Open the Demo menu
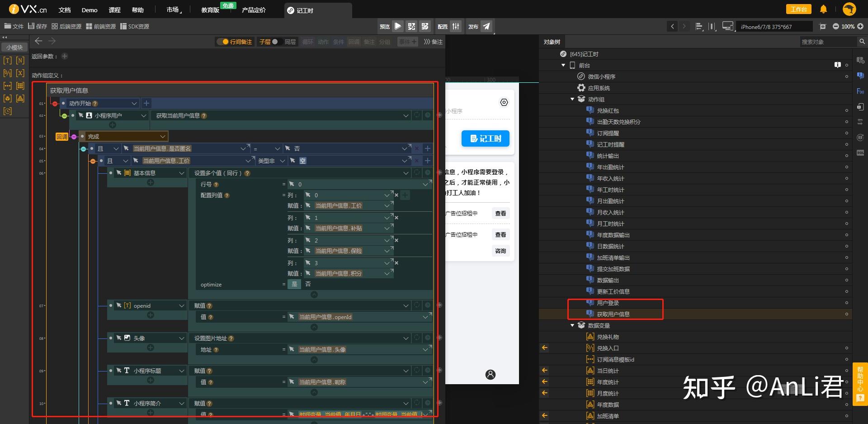868x424 pixels. (x=90, y=10)
